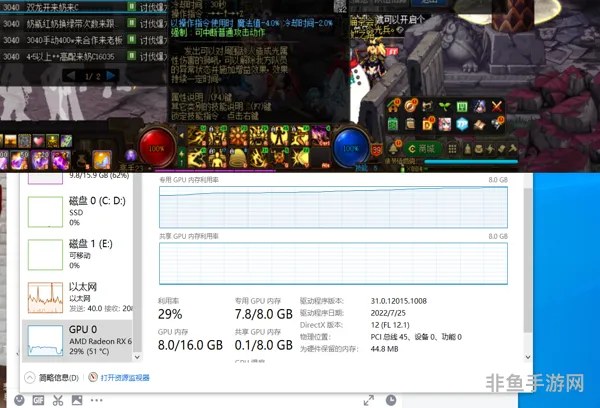Collapse to 简略信息 view
The image size is (600, 408).
(x=52, y=378)
